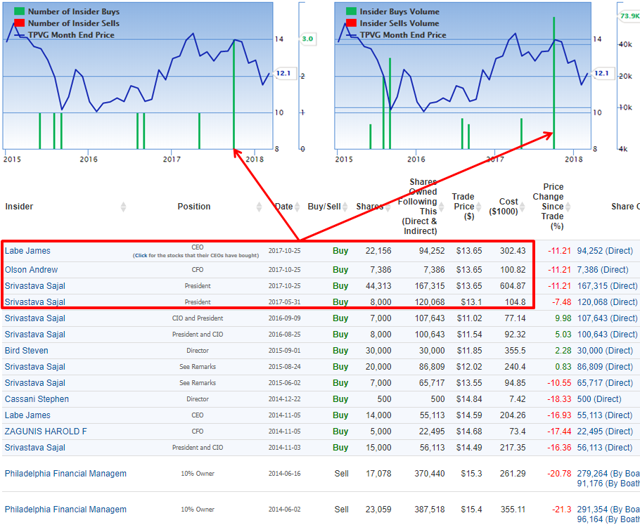
Task: Open the '22,495 (Direct)' share link
Action: tap(605, 432)
